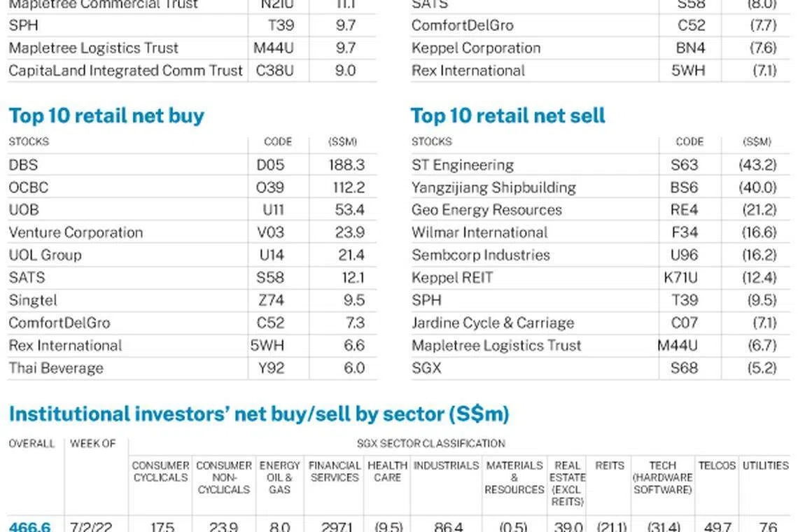The image size is (798, 532).
Task: Select the overall 466.6 value
Action: (x=29, y=526)
